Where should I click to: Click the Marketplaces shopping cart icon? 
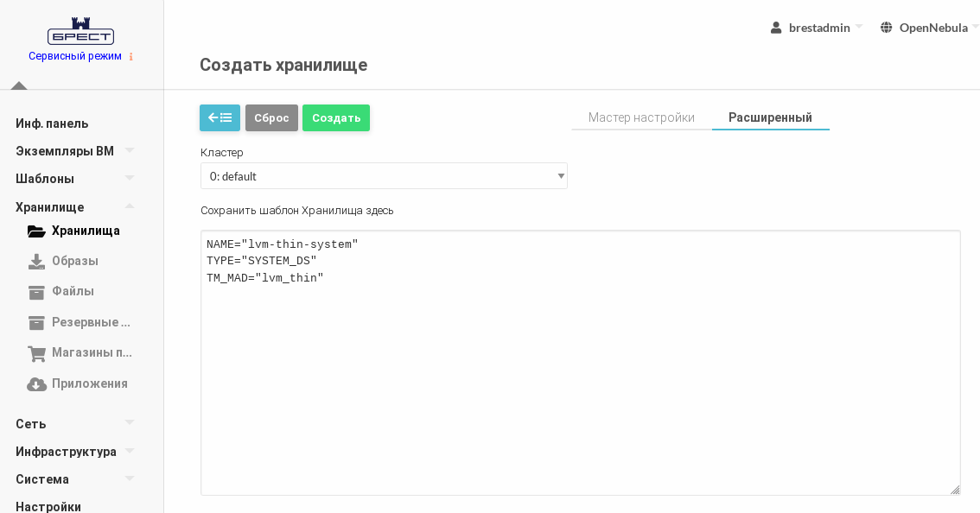(36, 353)
